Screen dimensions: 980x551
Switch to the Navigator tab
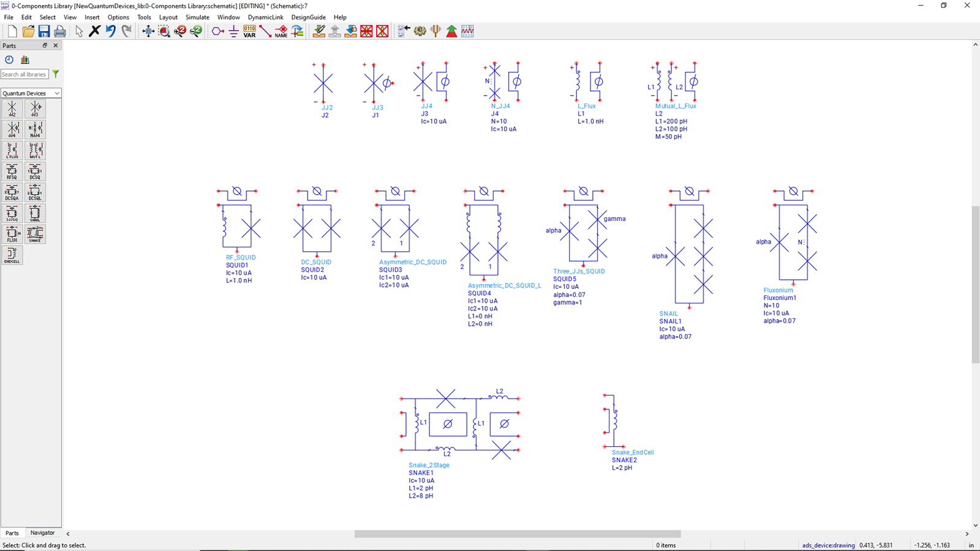[x=42, y=533]
